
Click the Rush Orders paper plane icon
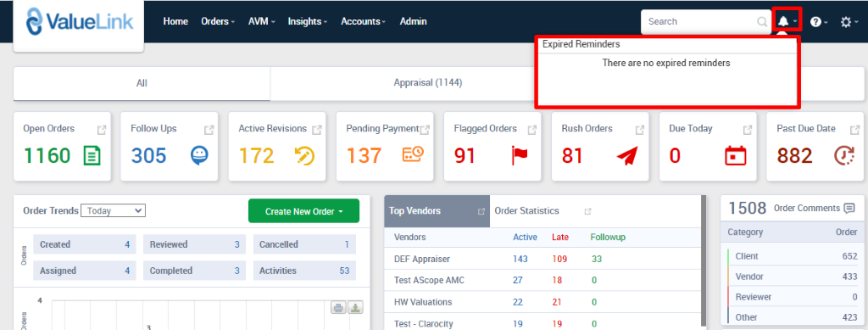point(627,155)
